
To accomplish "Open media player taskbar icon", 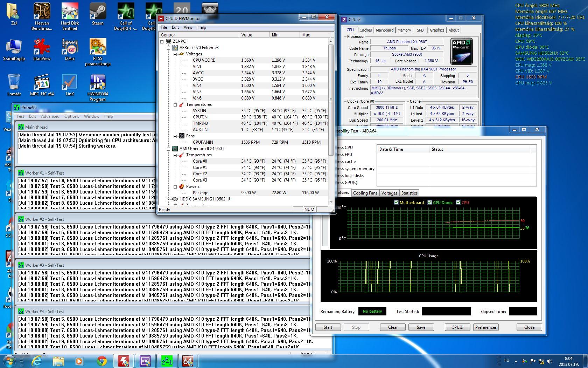I will pyautogui.click(x=79, y=361).
